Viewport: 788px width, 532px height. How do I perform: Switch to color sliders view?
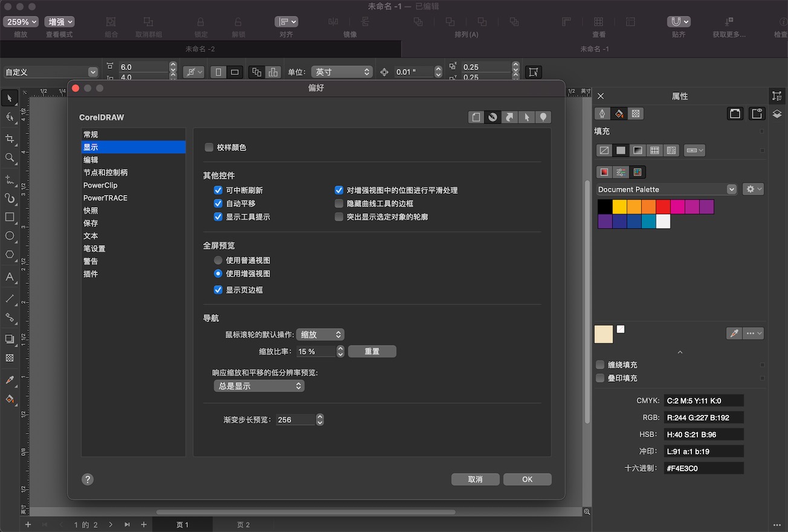(621, 172)
